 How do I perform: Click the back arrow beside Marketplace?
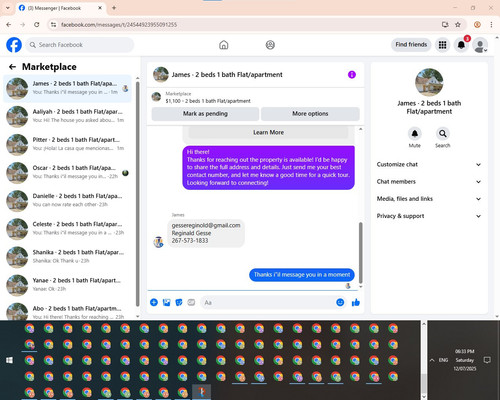(12, 67)
